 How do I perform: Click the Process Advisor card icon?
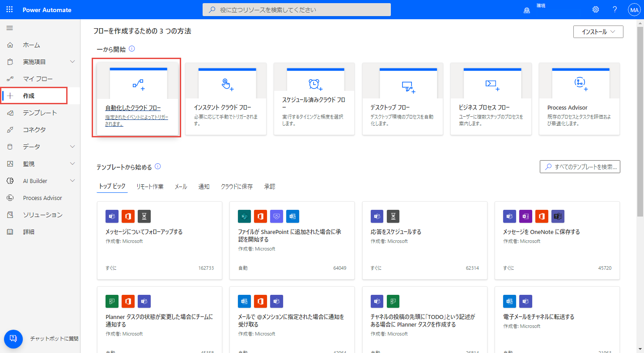pyautogui.click(x=580, y=84)
